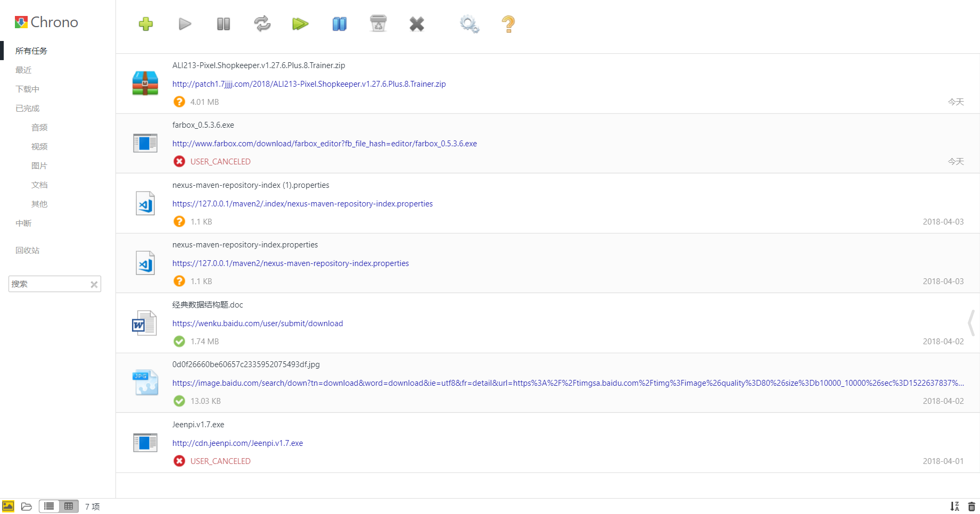The height and width of the screenshot is (514, 980).
Task: Click the Word icon of 经典数据结构题.doc
Action: (x=144, y=323)
